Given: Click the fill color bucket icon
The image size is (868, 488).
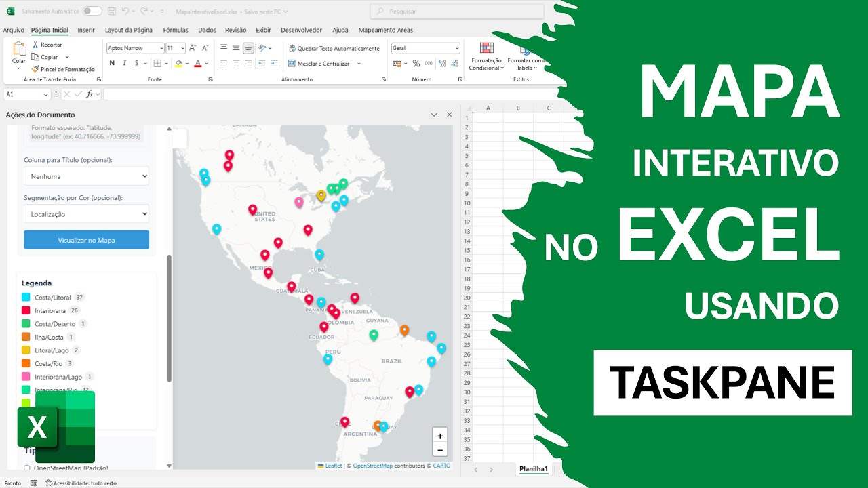Looking at the screenshot, I should [178, 63].
